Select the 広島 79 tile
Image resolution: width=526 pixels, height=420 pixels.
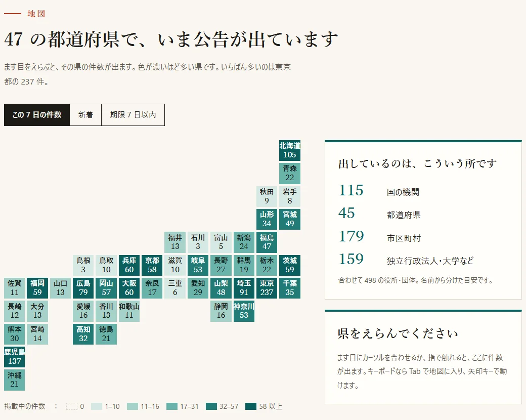tap(83, 288)
